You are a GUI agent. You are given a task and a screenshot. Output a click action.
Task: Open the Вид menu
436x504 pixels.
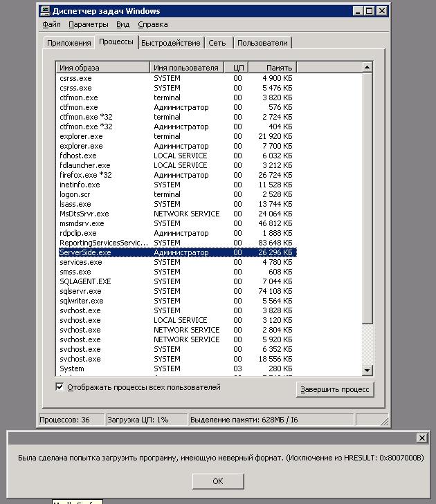pos(123,24)
